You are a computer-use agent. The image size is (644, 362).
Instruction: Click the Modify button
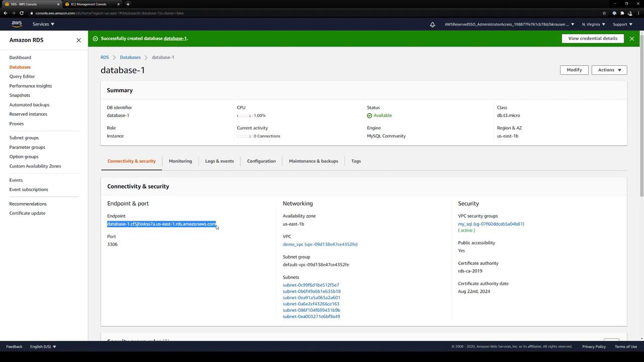[574, 70]
